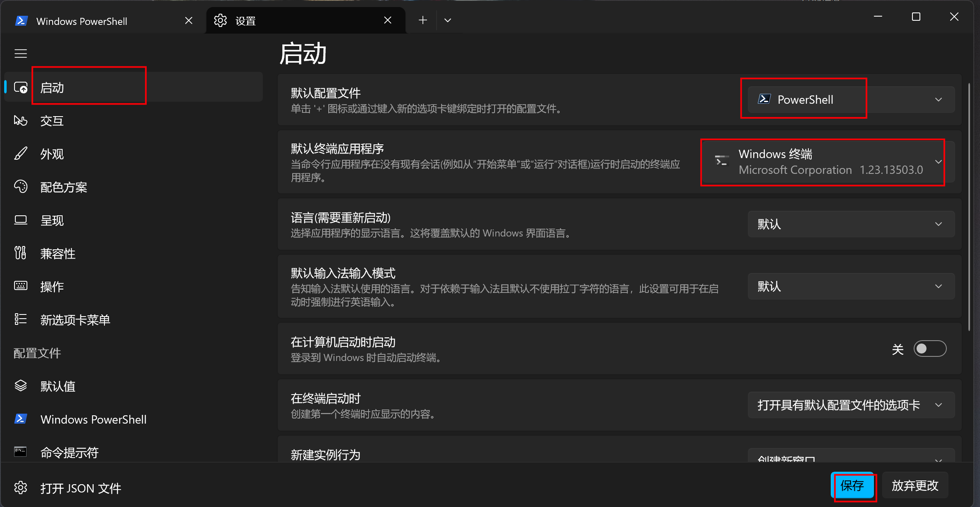Open the 语言 default dropdown

[938, 224]
